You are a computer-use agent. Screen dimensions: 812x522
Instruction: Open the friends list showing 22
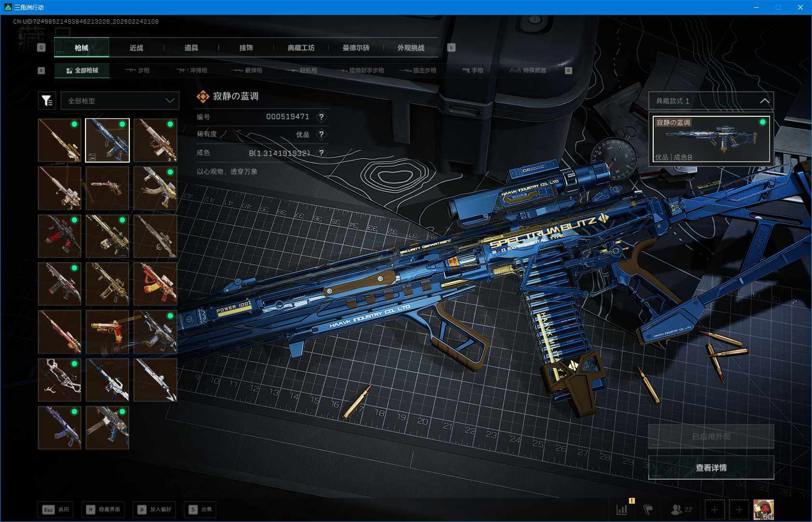[x=682, y=509]
